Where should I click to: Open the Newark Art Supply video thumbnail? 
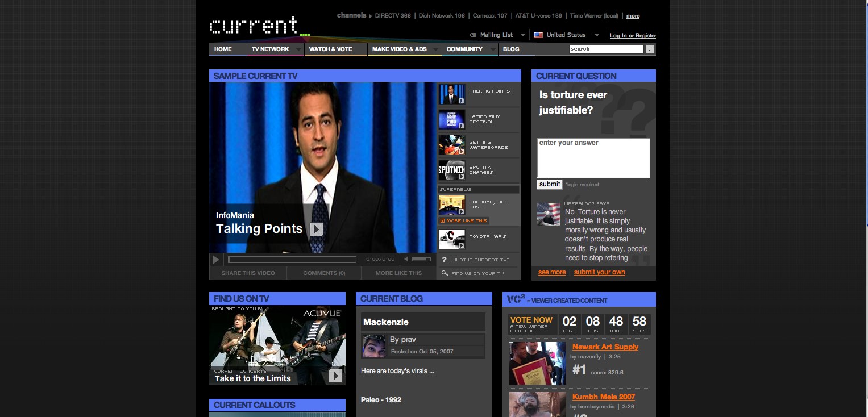tap(538, 364)
